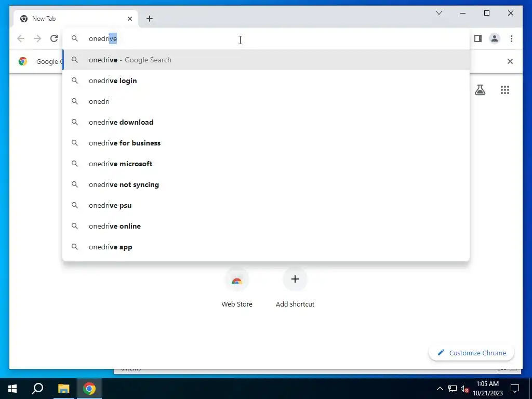Open Chrome Labs flask icon

480,90
